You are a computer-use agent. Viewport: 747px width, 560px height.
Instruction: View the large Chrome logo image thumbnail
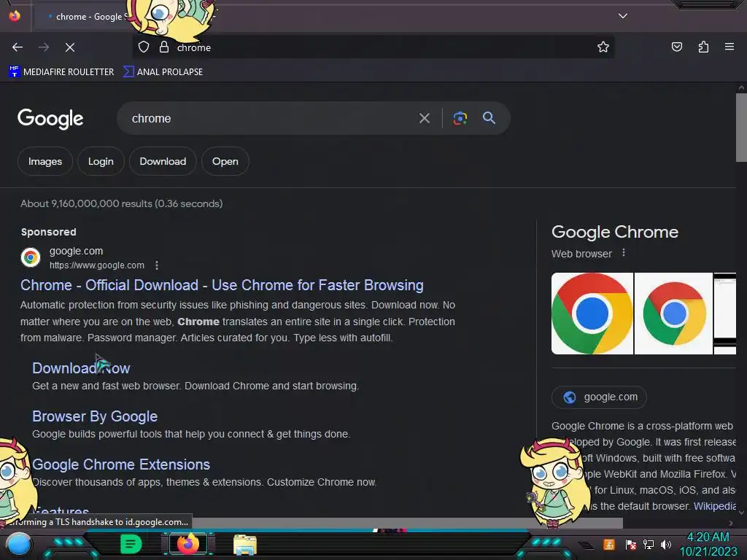pos(592,314)
